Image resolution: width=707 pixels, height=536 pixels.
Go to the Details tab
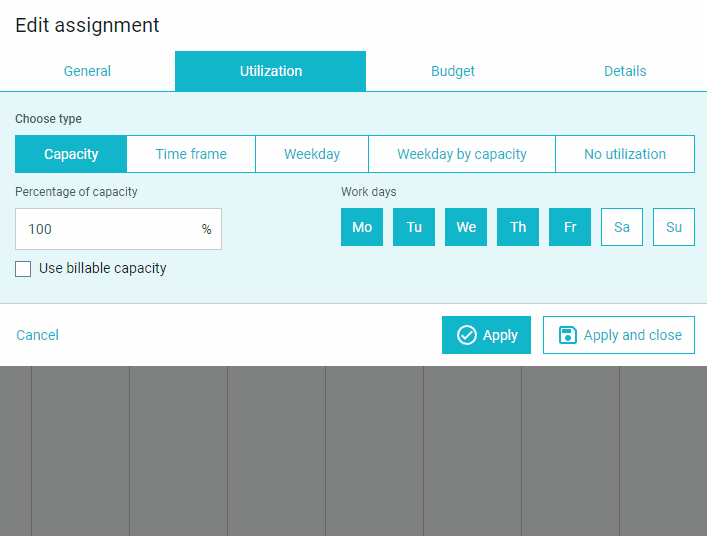click(625, 71)
